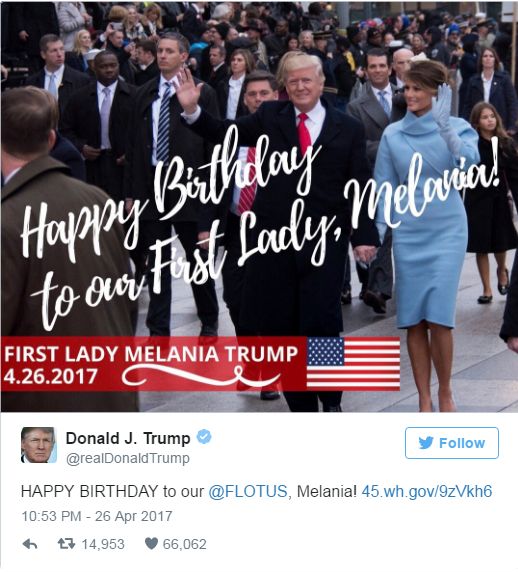The width and height of the screenshot is (518, 572).
Task: Retweet using the retweet arrows icon
Action: click(67, 544)
